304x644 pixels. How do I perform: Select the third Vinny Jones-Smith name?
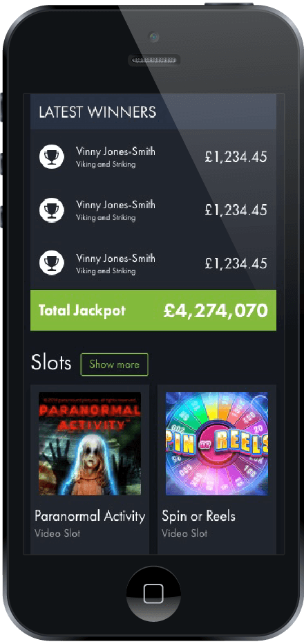tap(115, 258)
